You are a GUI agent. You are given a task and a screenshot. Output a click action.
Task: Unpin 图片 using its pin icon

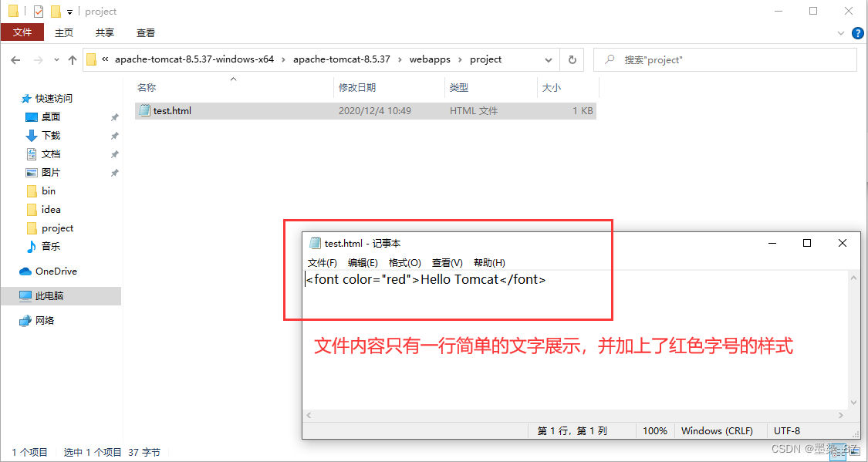point(115,173)
